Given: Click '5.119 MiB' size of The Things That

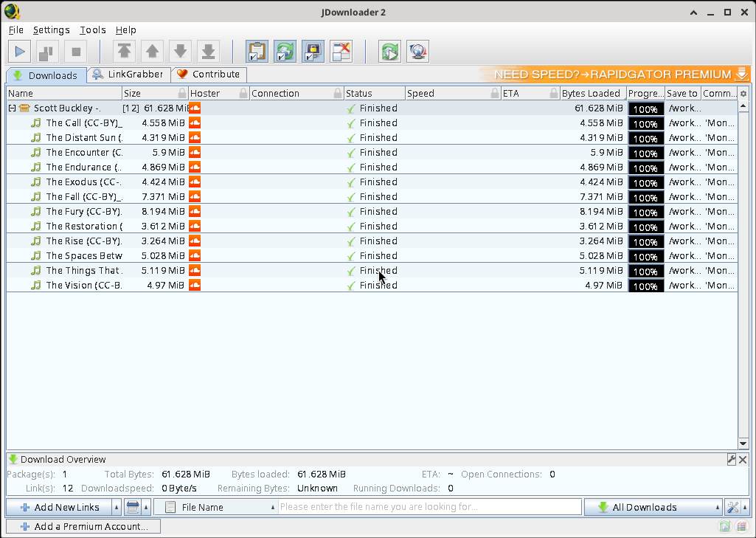Looking at the screenshot, I should (x=163, y=271).
